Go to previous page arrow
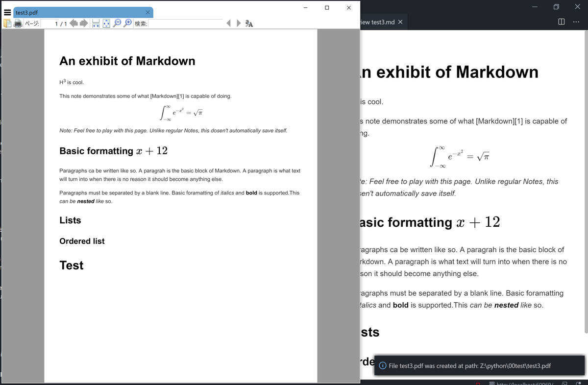 [73, 23]
